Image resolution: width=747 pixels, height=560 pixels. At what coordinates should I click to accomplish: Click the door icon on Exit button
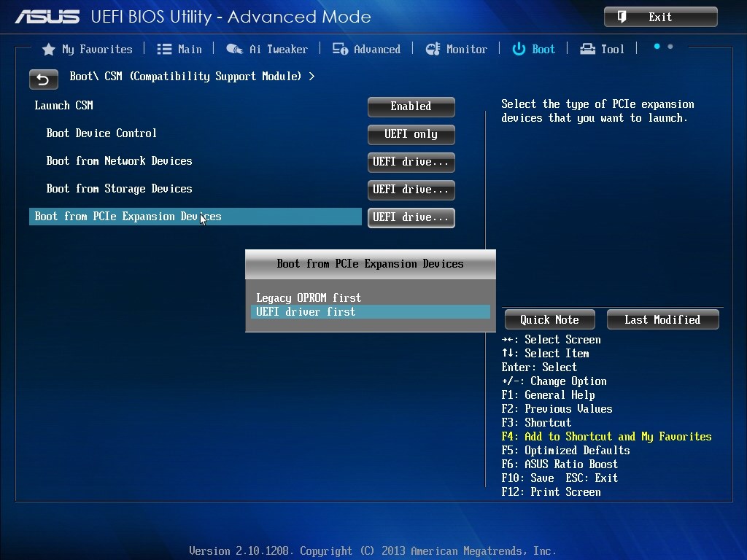coord(622,17)
